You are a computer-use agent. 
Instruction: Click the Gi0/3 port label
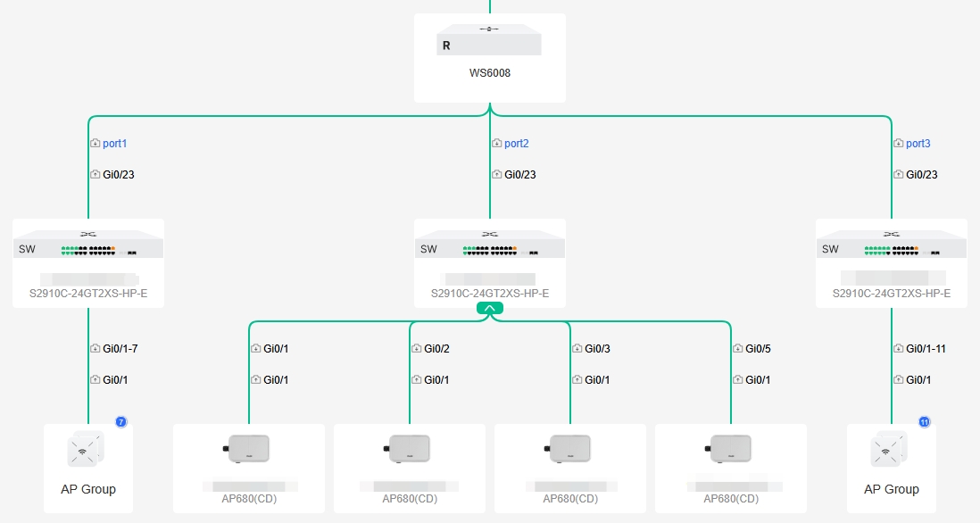click(x=597, y=348)
